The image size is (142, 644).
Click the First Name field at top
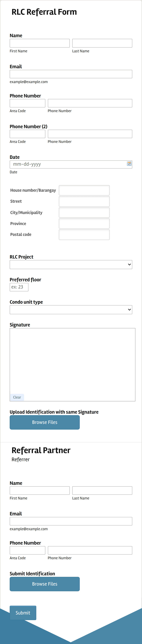point(40,43)
